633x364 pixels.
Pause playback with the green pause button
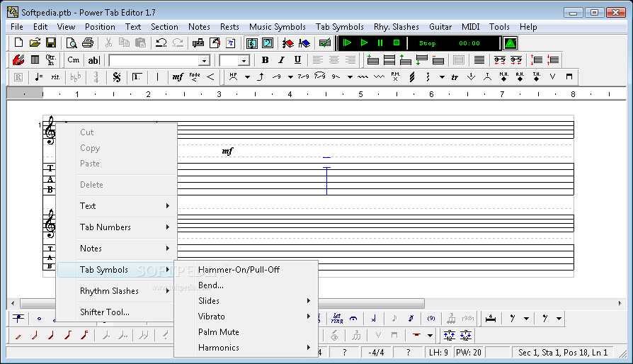pyautogui.click(x=380, y=42)
